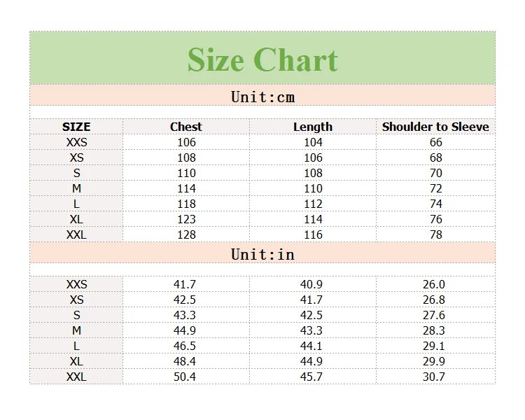The height and width of the screenshot is (420, 525).
Task: Click the Shoulder to Sleeve column header
Action: (435, 127)
